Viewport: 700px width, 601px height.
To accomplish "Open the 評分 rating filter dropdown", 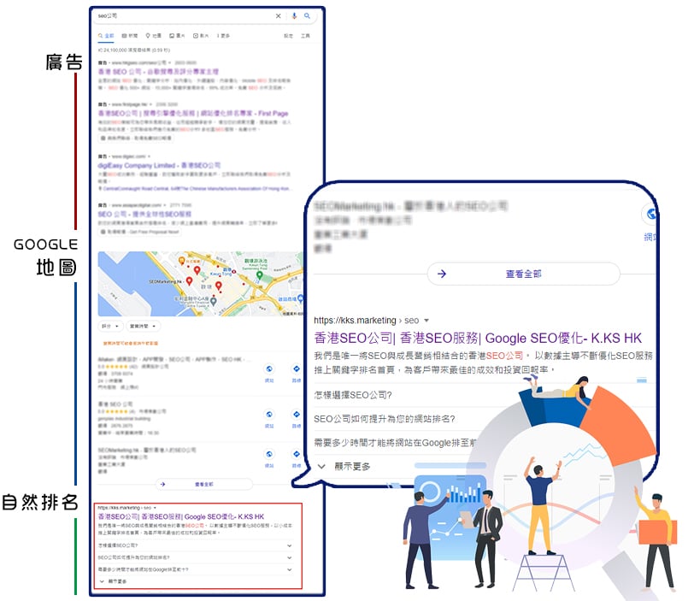I will (x=110, y=327).
